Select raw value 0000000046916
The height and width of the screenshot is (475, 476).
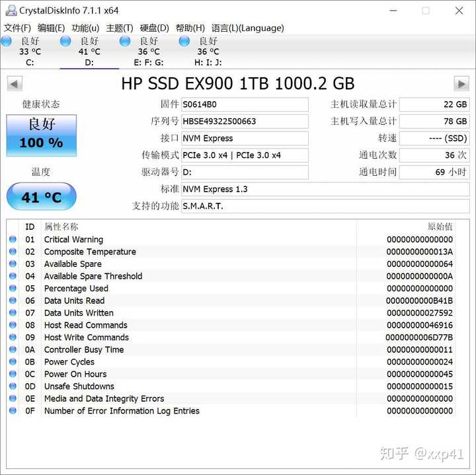(x=420, y=325)
